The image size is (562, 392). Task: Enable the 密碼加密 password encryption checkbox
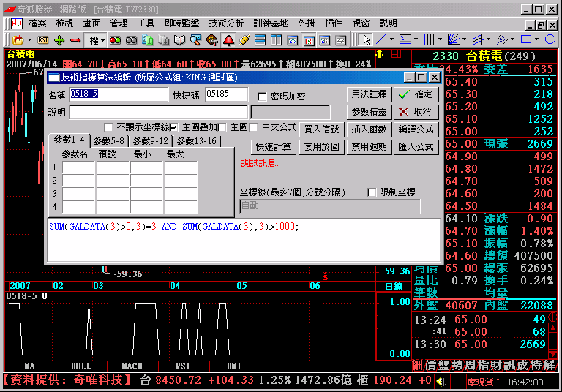263,97
